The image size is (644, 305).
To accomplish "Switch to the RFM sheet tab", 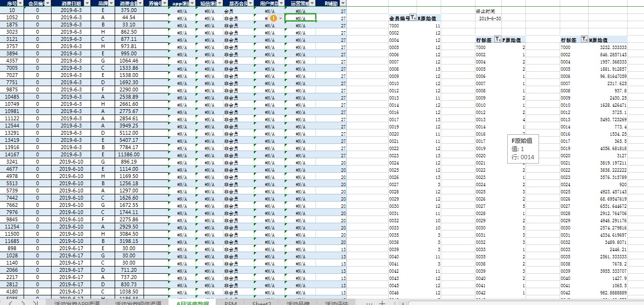I will pos(231,303).
